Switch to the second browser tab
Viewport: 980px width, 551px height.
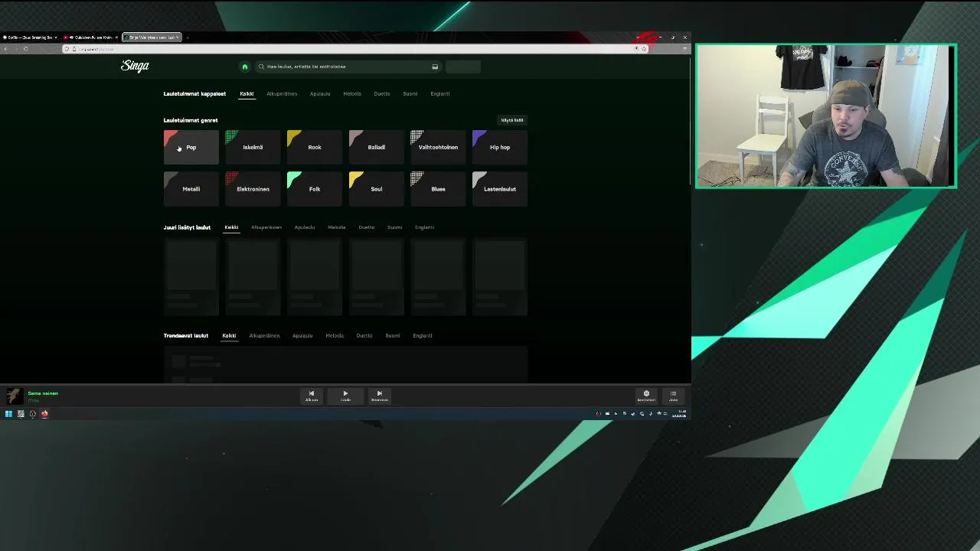pyautogui.click(x=90, y=37)
